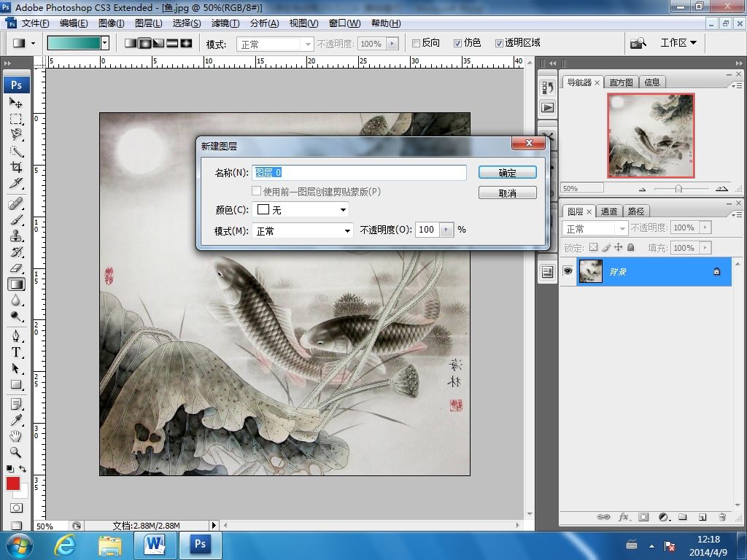Click the 确定 button

pos(508,173)
